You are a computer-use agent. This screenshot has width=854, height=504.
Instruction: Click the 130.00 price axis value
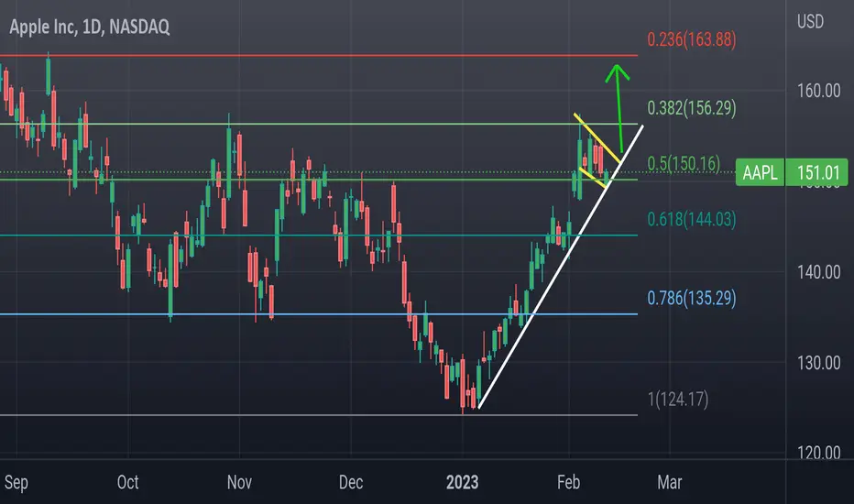(818, 363)
